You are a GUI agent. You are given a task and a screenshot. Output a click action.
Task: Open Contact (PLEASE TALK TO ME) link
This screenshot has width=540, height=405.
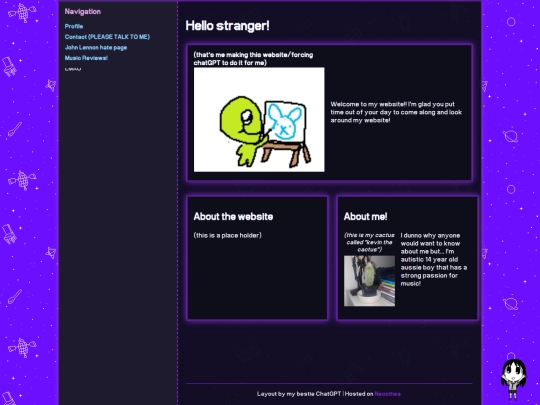tap(107, 37)
